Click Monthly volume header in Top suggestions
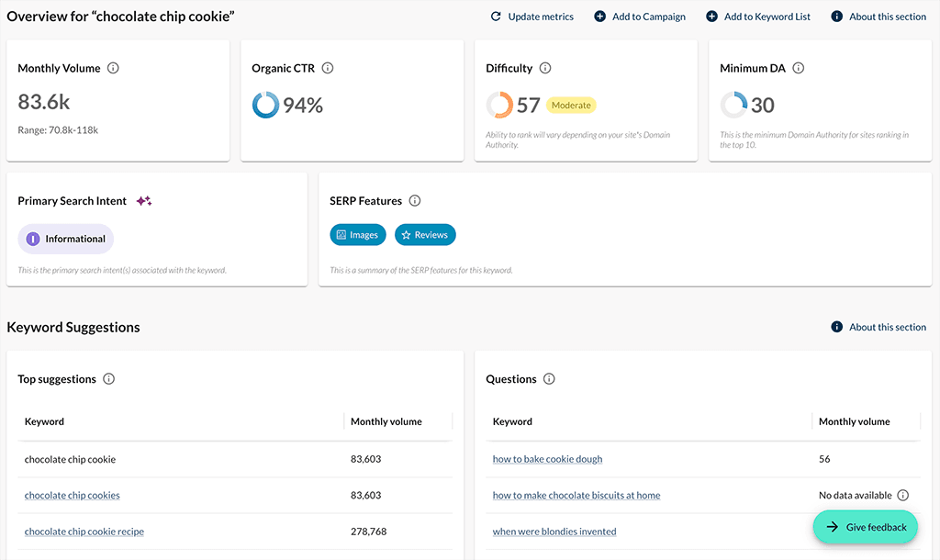 [x=386, y=421]
